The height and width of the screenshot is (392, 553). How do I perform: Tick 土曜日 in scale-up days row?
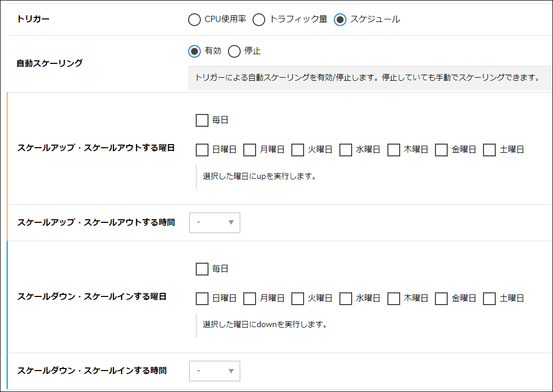489,150
